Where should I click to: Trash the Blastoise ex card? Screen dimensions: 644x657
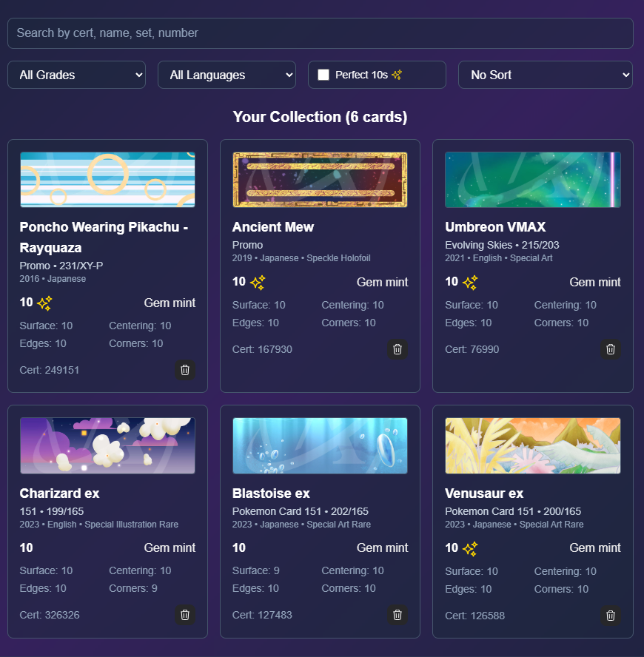398,615
